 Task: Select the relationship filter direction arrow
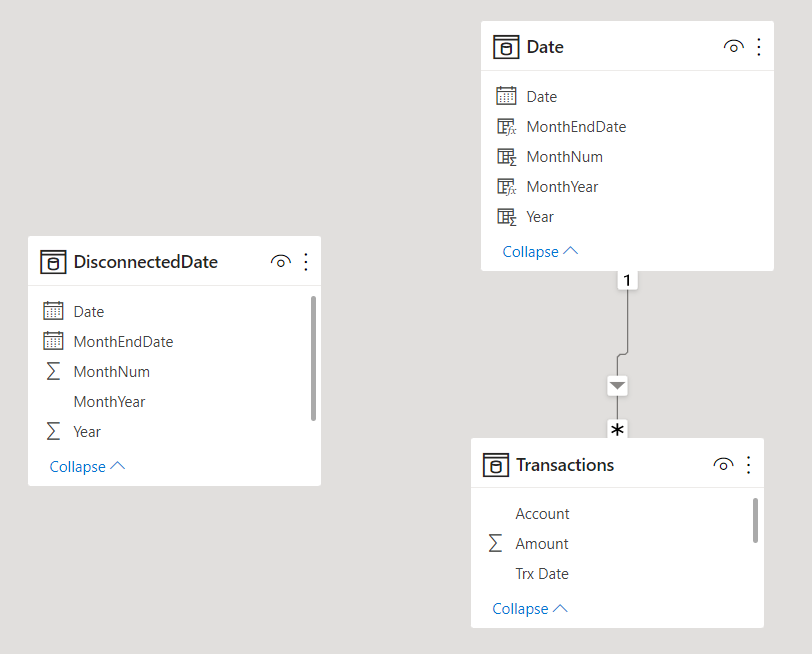point(617,386)
